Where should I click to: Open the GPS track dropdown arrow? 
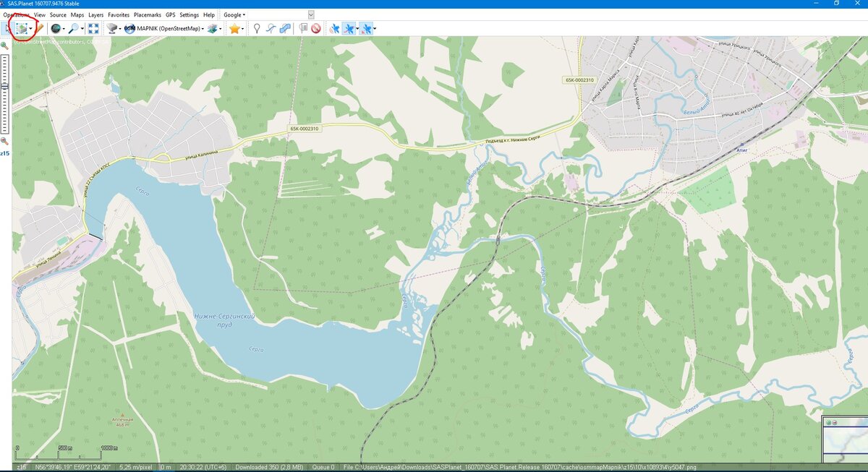click(x=357, y=29)
